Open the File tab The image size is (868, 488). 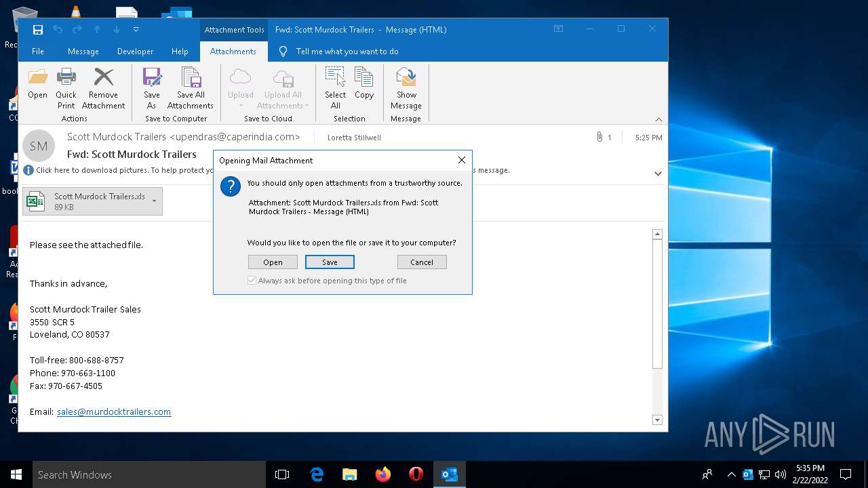coord(38,52)
